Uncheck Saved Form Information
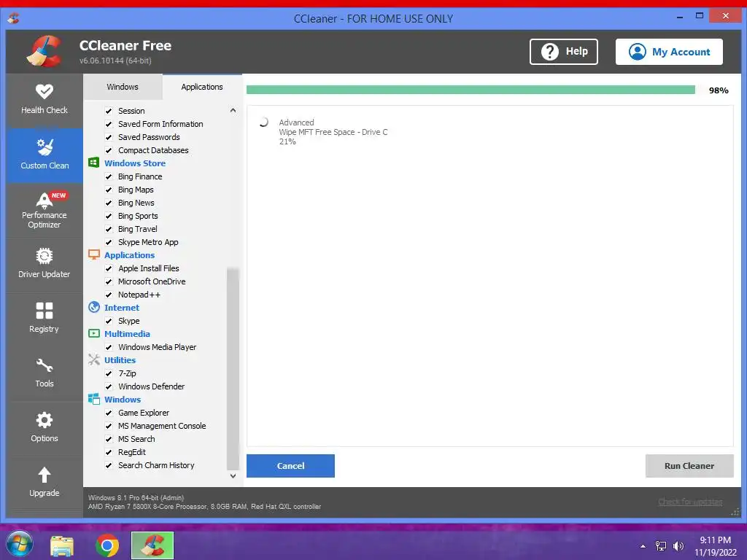The height and width of the screenshot is (560, 747). [x=109, y=124]
